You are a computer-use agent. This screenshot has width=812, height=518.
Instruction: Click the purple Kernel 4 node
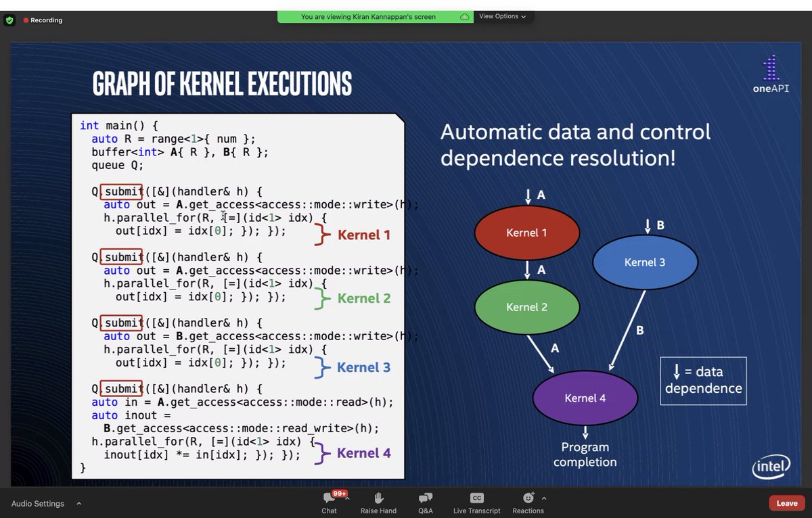[x=585, y=398]
